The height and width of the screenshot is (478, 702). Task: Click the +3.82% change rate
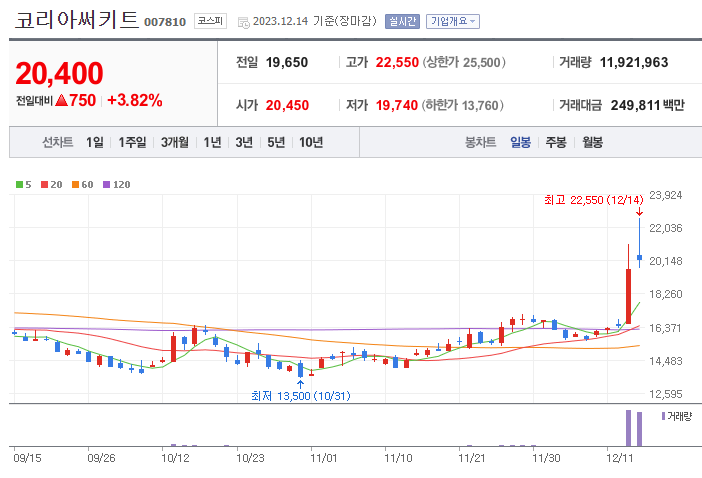pos(135,100)
